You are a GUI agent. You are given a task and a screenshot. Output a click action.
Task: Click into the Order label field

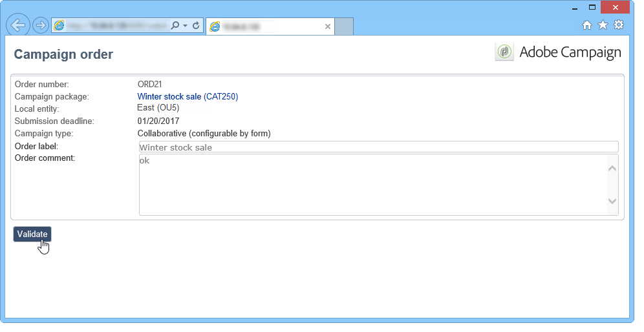378,147
